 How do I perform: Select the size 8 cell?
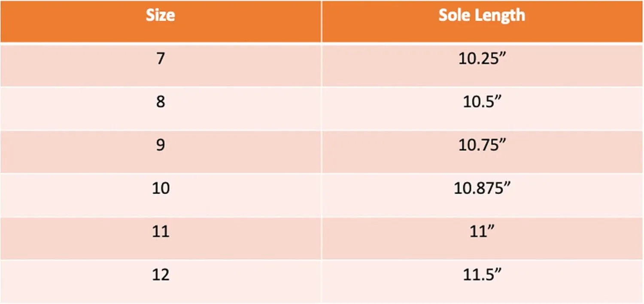coord(161,108)
